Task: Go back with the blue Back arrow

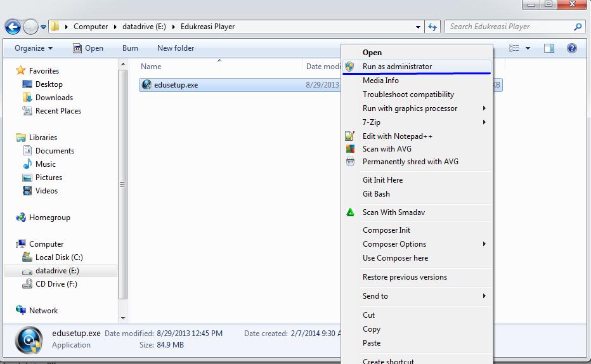Action: (13, 27)
